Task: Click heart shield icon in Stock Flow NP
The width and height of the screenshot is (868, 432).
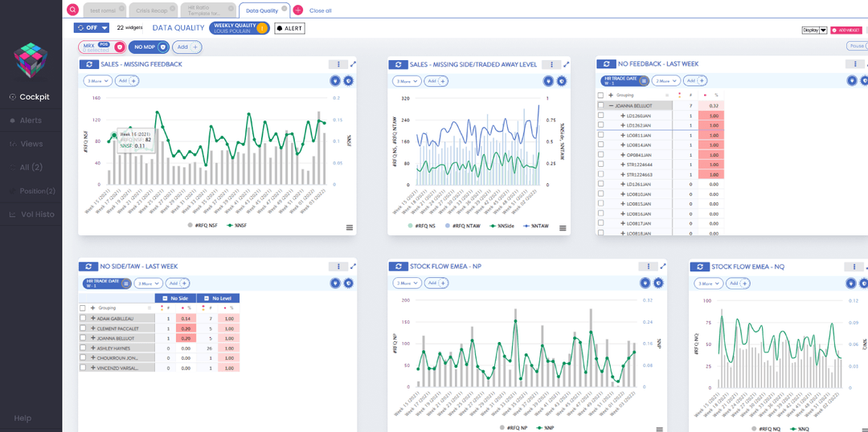Action: [x=645, y=283]
